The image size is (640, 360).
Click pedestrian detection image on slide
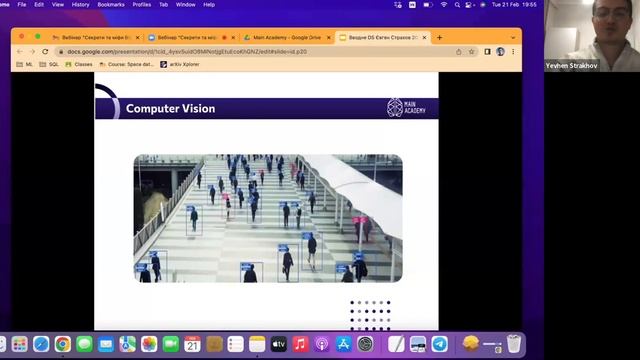pos(268,218)
